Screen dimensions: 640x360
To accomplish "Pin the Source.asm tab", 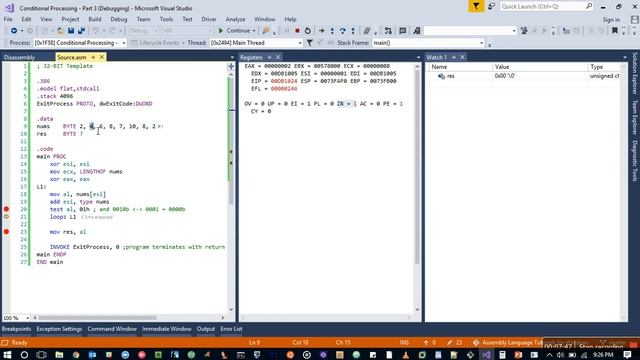I will [93, 57].
